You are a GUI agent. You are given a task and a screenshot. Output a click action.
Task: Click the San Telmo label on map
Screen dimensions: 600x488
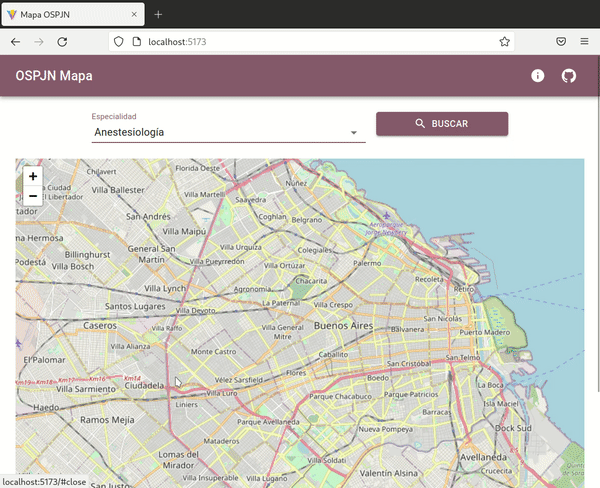(463, 357)
